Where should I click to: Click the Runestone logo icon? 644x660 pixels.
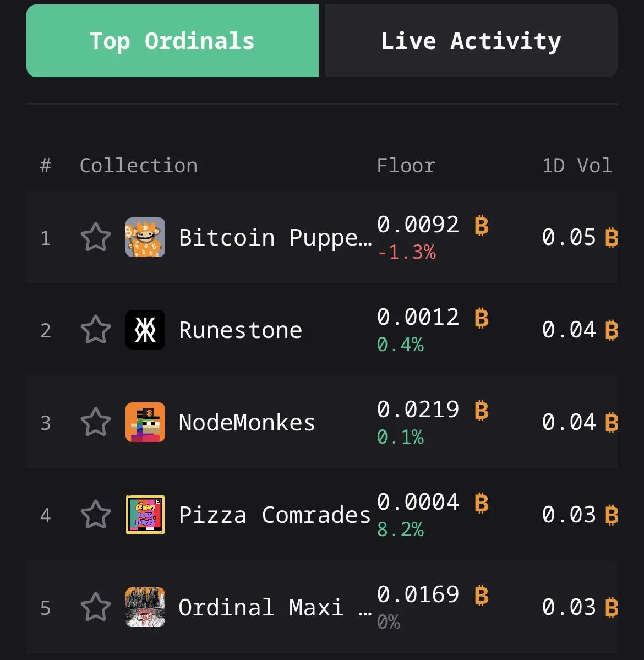point(145,330)
